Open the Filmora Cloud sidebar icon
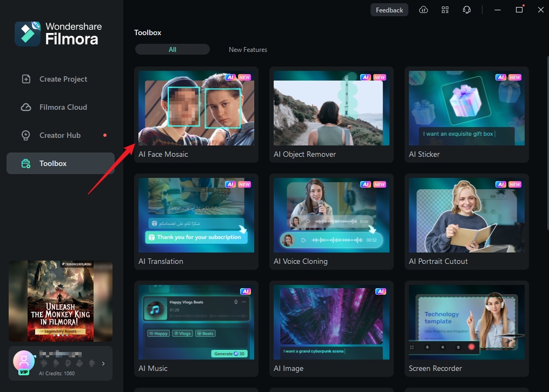Image resolution: width=549 pixels, height=392 pixels. pos(26,107)
